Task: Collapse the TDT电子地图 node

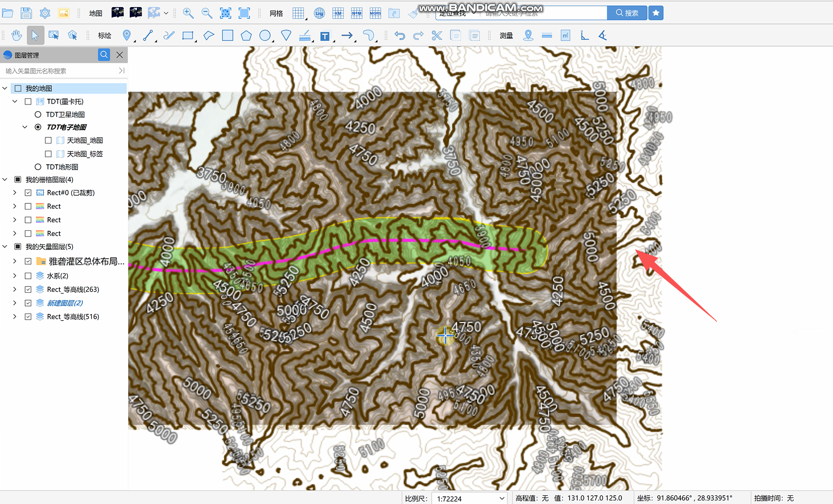Action: 25,127
